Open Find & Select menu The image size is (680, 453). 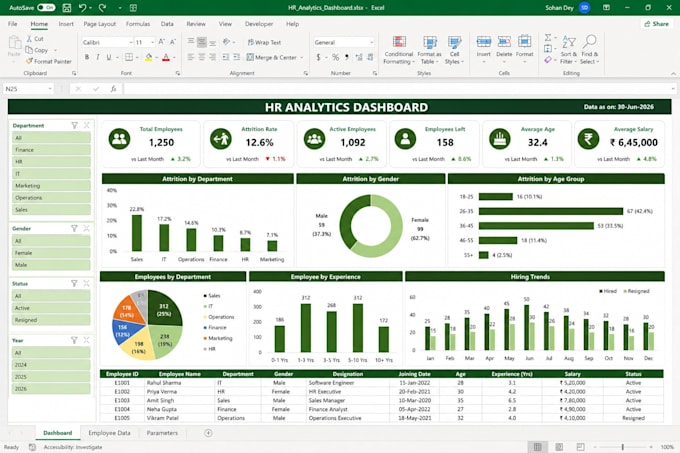(x=589, y=50)
